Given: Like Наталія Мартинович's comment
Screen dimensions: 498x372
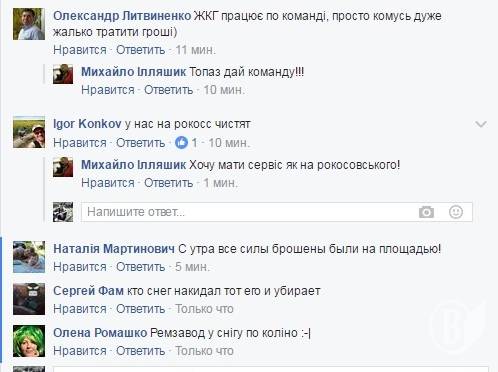Looking at the screenshot, I should [80, 267].
